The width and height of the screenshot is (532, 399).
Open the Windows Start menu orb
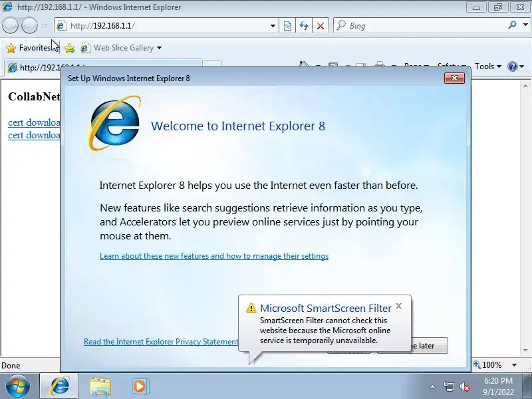[x=18, y=386]
